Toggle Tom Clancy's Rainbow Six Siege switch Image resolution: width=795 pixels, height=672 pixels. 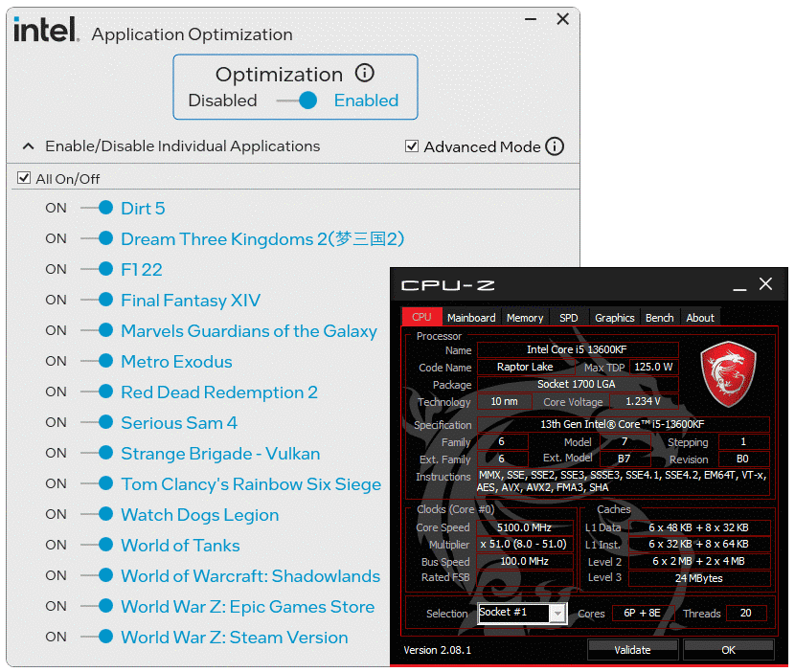98,483
